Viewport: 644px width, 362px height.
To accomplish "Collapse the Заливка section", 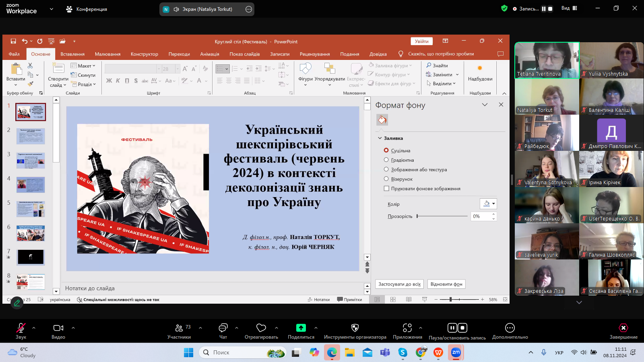I will [x=380, y=138].
